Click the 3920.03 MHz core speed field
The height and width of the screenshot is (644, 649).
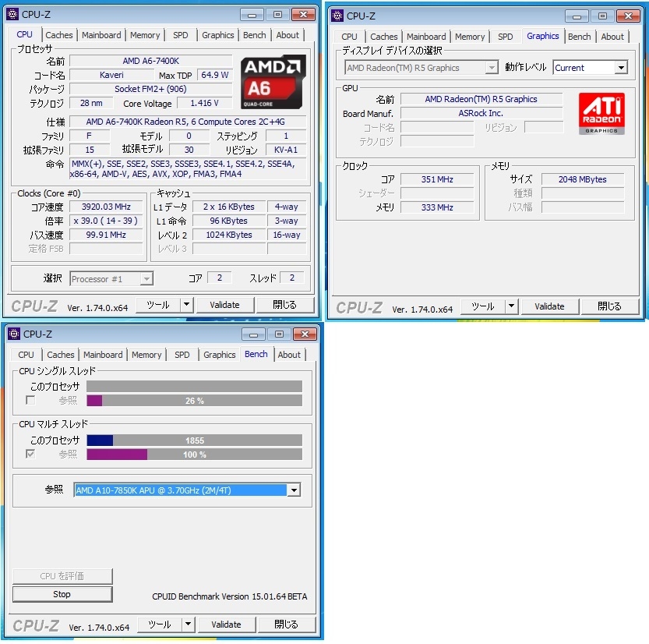click(x=106, y=207)
